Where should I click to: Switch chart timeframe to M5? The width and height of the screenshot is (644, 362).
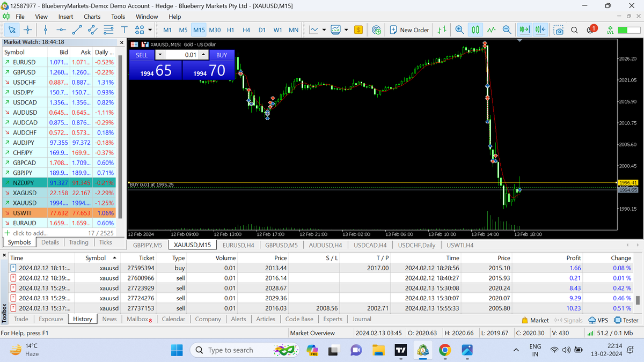183,30
